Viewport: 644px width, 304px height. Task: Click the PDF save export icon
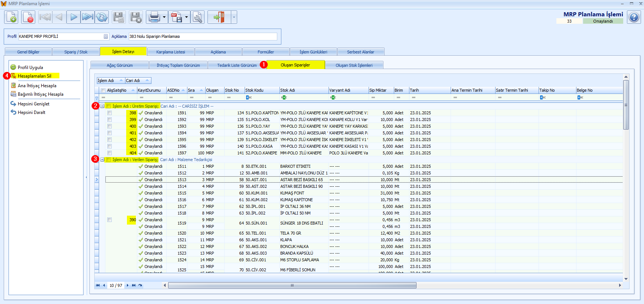176,17
